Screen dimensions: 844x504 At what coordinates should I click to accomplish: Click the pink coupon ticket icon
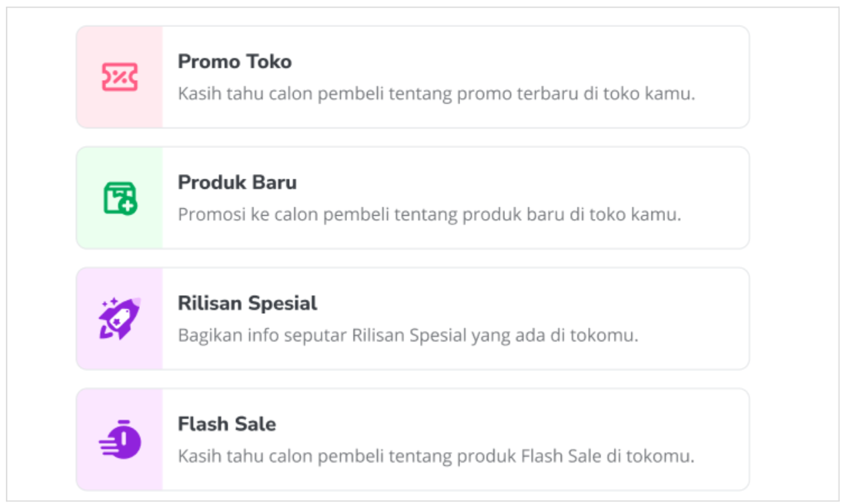coord(120,77)
